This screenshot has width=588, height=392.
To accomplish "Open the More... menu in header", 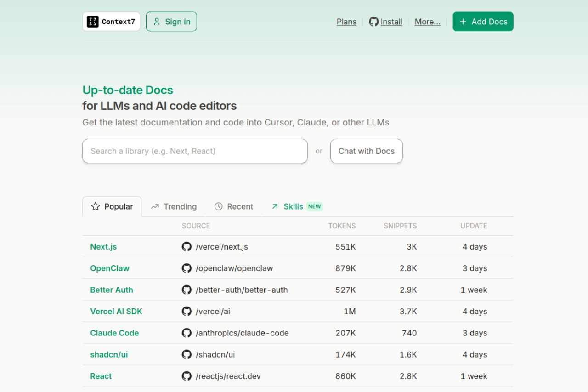I will pyautogui.click(x=427, y=22).
